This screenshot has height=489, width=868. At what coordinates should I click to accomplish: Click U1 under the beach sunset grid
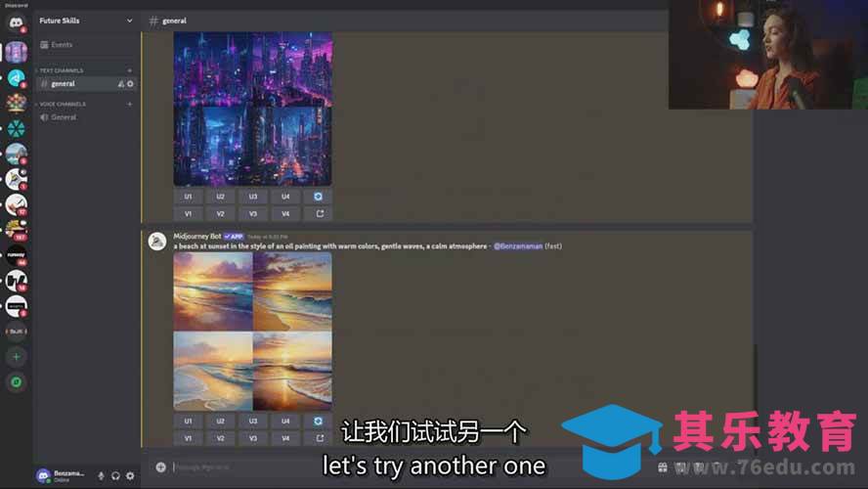(x=189, y=421)
